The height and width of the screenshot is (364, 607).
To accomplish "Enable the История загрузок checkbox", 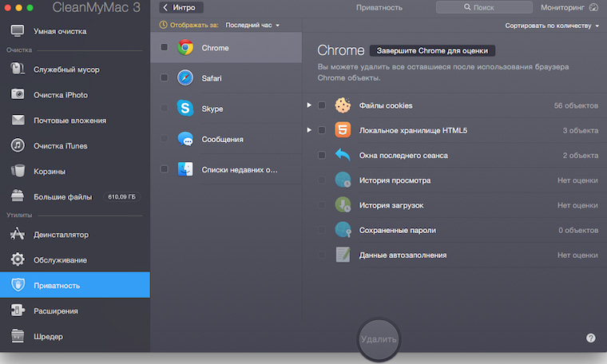I will click(x=322, y=205).
